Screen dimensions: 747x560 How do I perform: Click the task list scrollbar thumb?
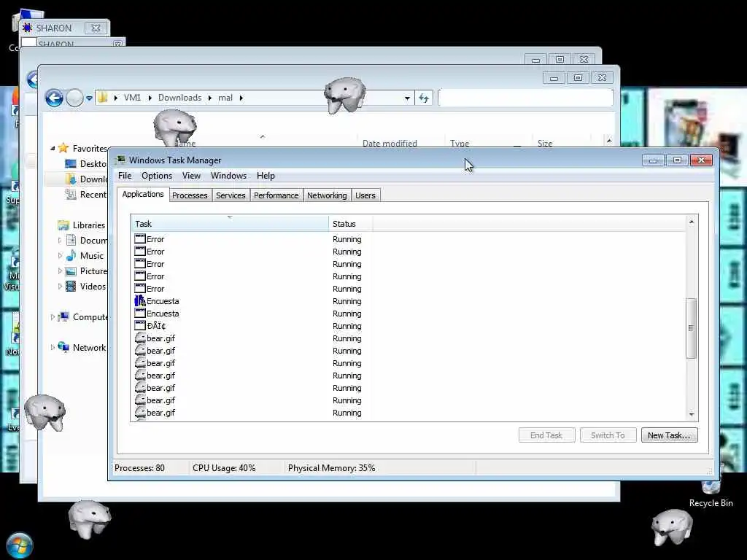(x=692, y=328)
